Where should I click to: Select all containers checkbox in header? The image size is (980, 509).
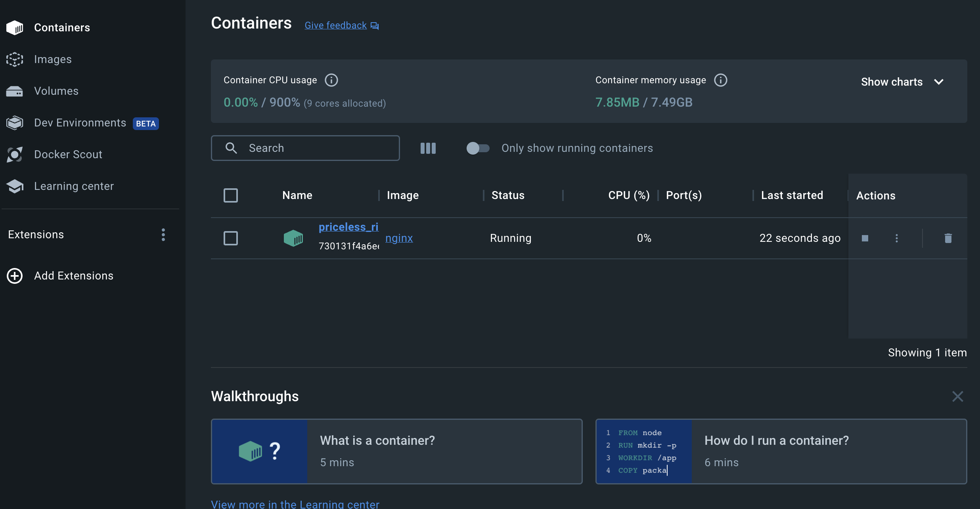point(231,195)
